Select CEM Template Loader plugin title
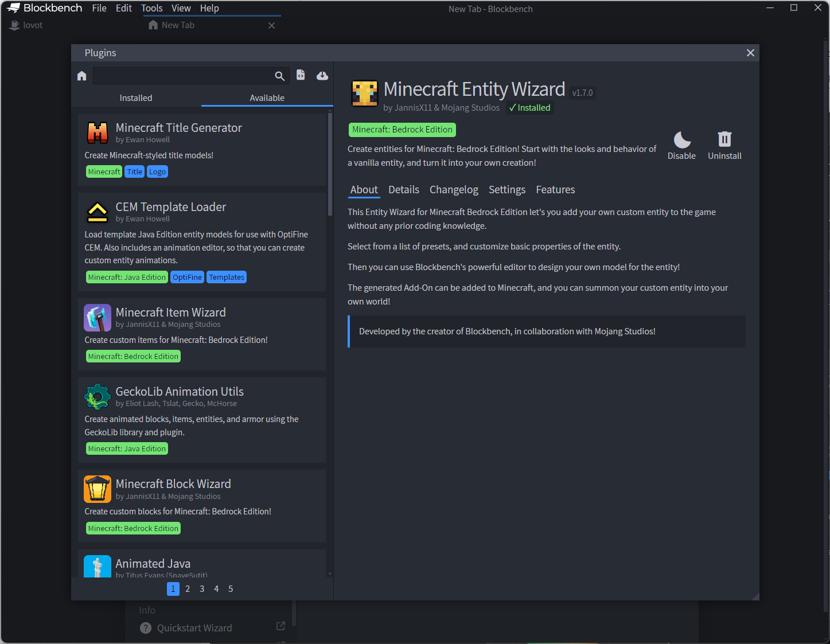 170,207
